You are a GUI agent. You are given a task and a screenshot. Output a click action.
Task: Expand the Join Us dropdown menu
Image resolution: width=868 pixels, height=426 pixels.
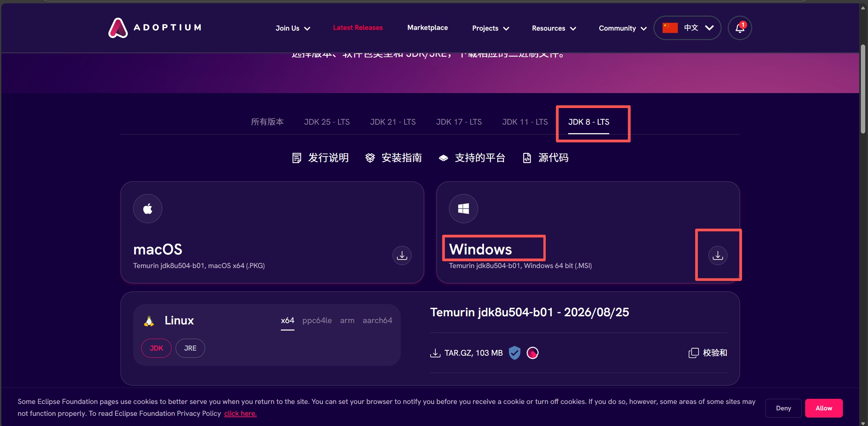click(x=293, y=28)
